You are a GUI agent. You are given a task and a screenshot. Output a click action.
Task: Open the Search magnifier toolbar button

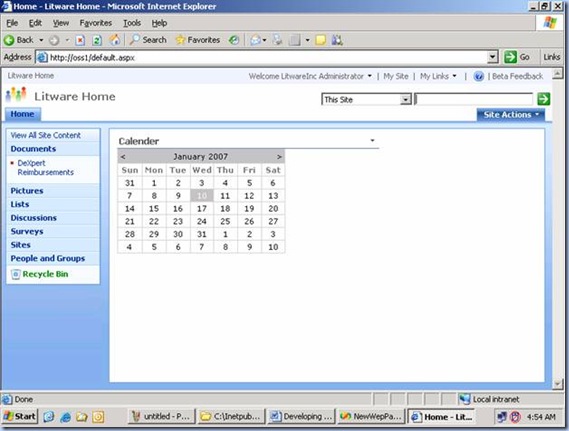tap(148, 40)
